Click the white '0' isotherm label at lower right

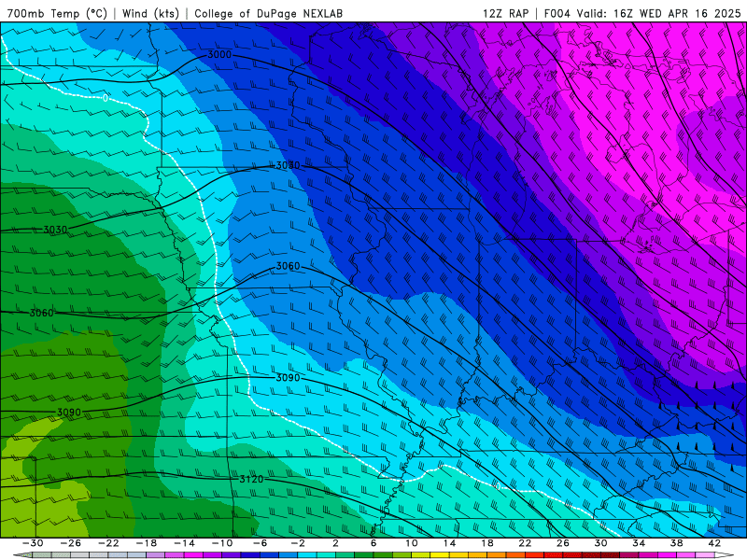click(499, 486)
